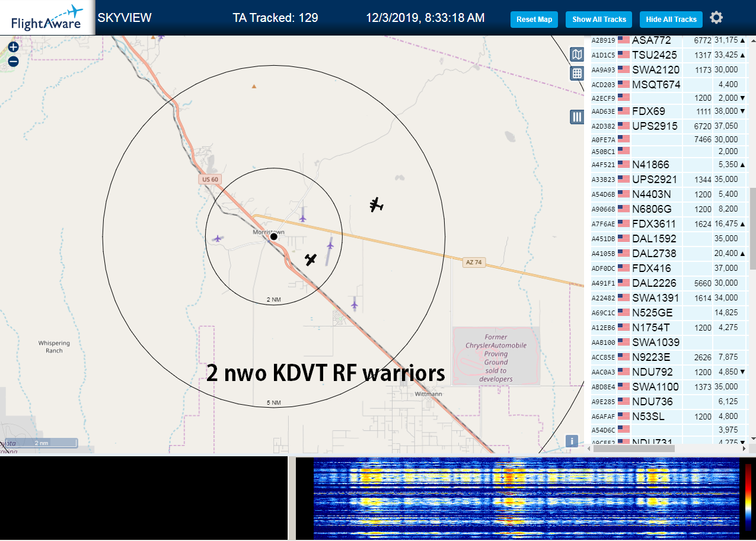Zoom in on the map

(x=13, y=47)
